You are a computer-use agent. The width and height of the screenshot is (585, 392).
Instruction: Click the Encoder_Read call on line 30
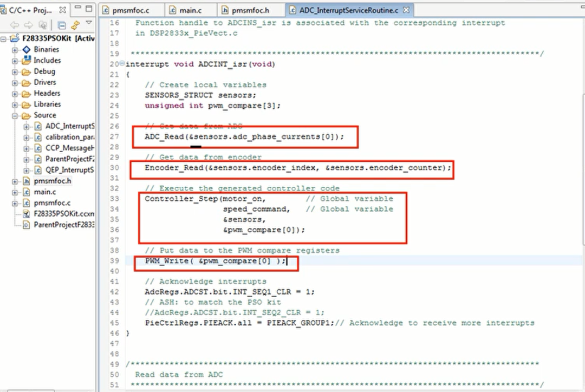tap(298, 167)
